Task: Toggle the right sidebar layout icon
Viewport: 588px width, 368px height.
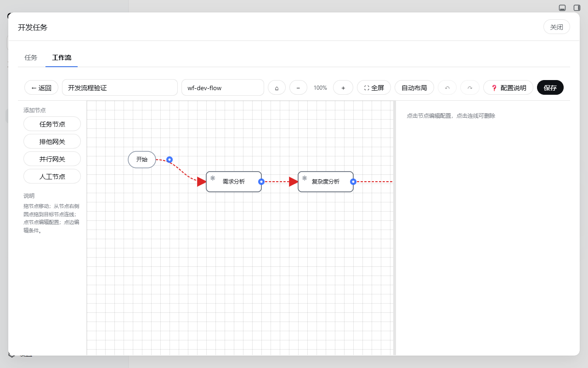Action: (577, 7)
